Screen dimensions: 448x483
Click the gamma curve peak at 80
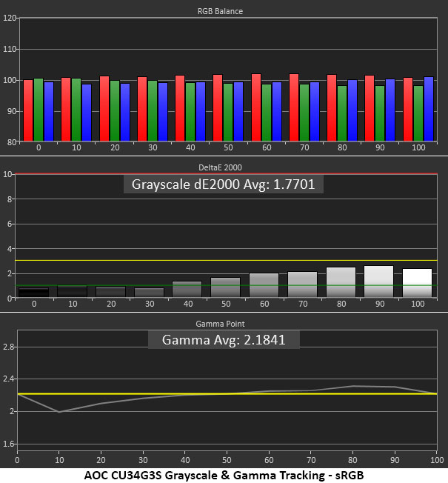coord(353,386)
